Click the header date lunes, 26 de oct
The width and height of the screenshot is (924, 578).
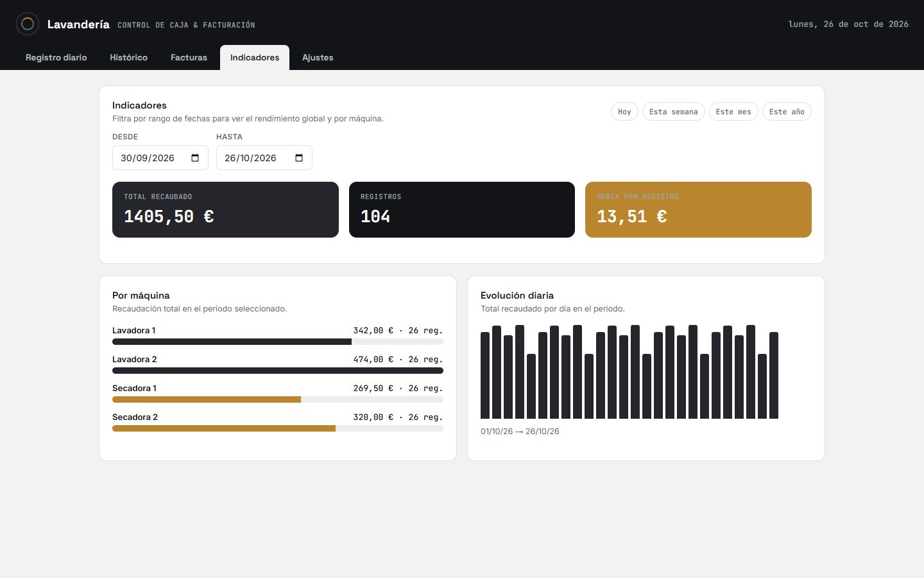tap(848, 24)
